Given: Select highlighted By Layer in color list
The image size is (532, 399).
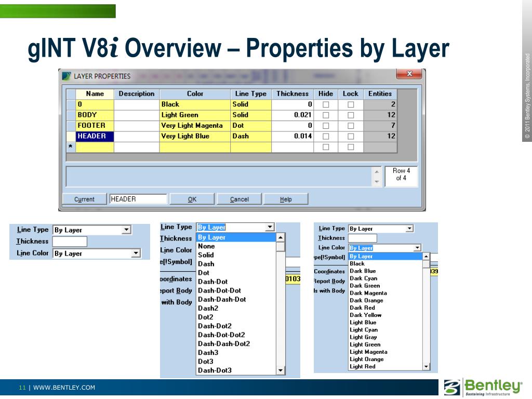Looking at the screenshot, I should coord(386,256).
